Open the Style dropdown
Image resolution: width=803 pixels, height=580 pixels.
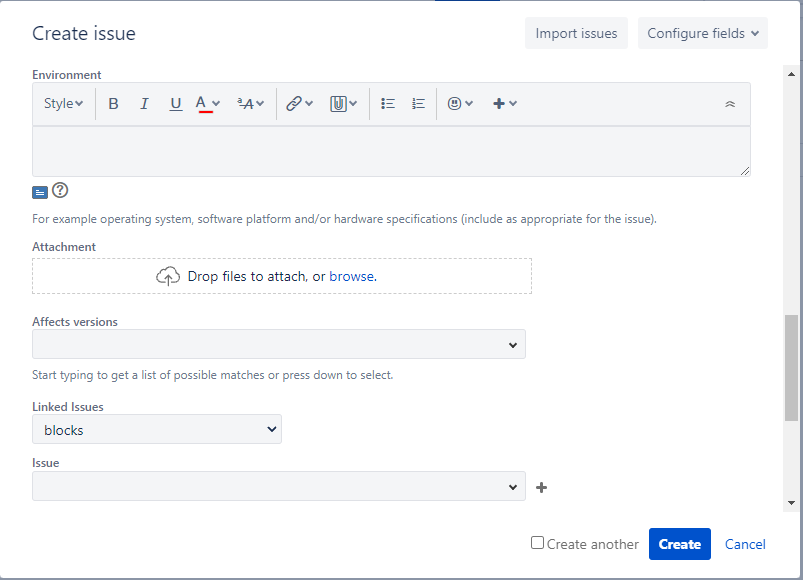[x=63, y=103]
